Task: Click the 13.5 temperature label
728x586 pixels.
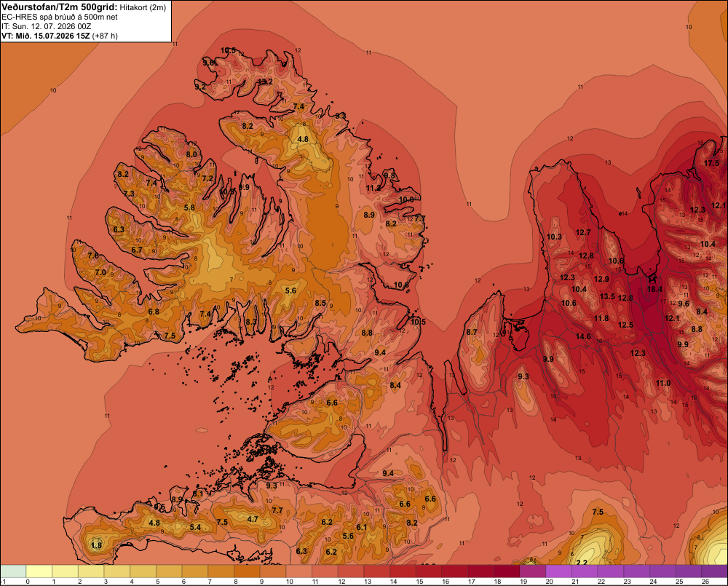Action: (607, 296)
